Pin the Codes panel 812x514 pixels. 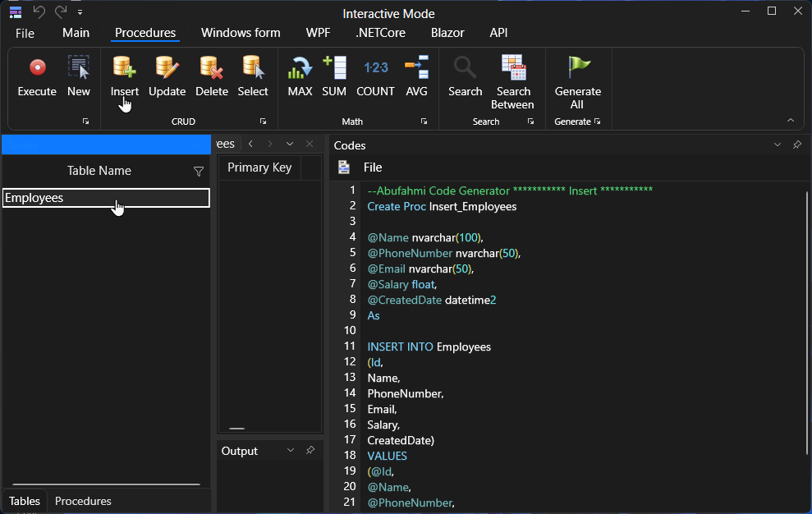[797, 145]
